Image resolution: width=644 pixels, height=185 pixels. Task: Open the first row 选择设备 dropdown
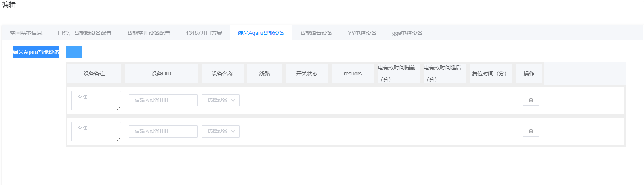coord(221,100)
